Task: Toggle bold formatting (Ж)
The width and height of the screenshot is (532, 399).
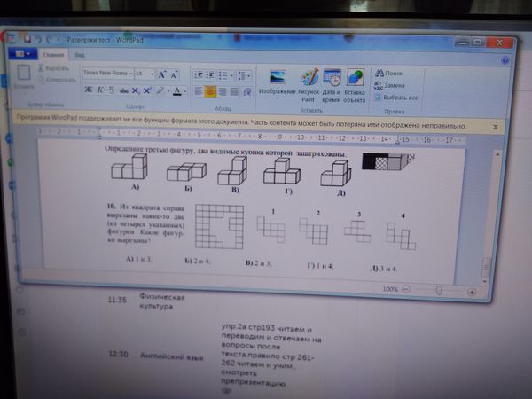Action: click(88, 90)
